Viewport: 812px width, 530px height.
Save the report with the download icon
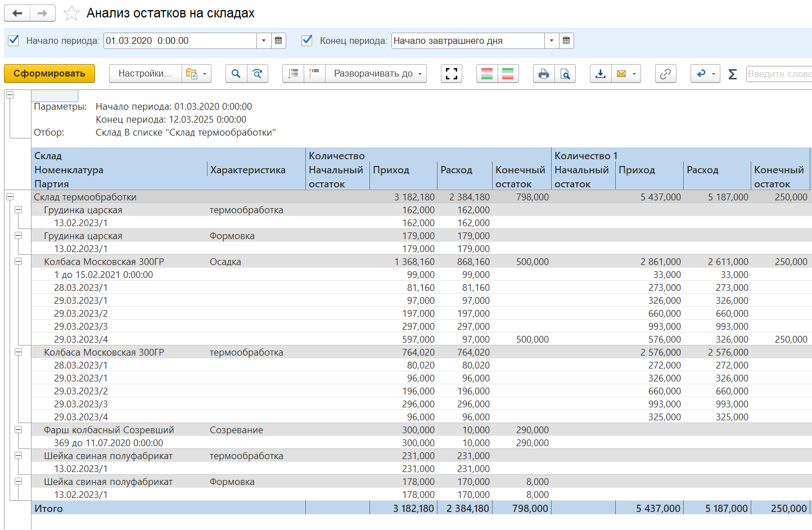(601, 74)
